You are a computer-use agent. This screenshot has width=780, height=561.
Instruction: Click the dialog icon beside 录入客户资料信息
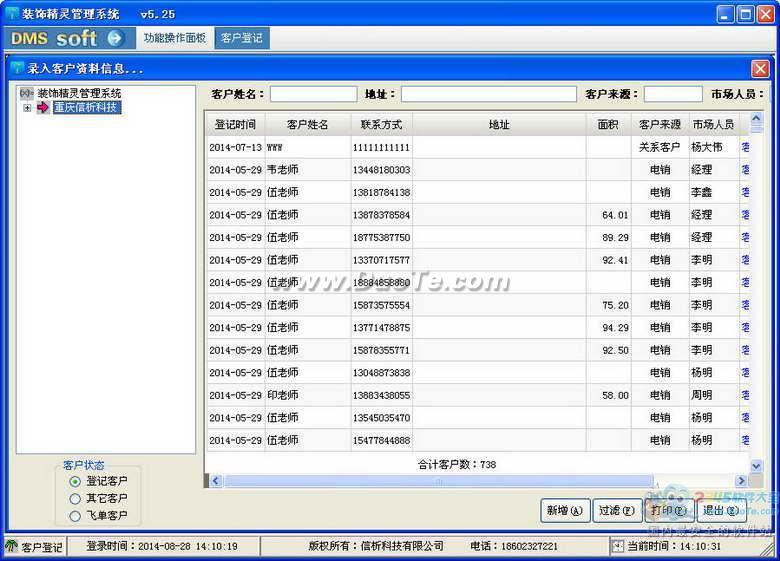point(17,68)
